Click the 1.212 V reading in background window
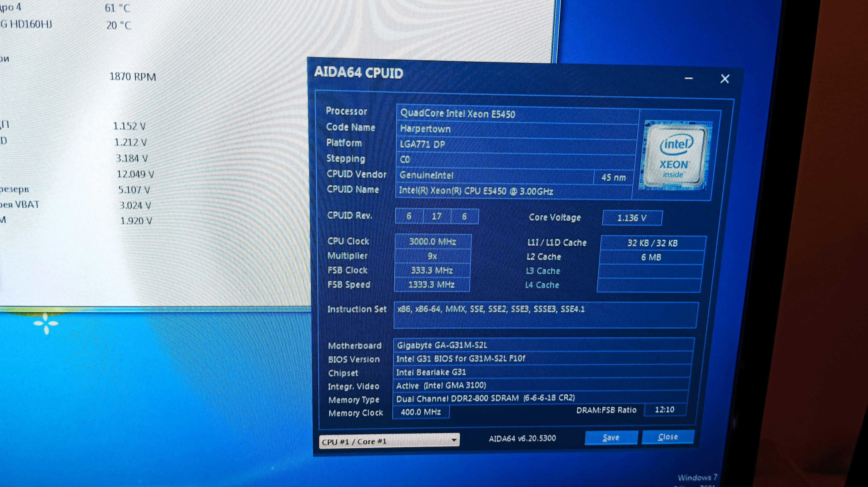868x487 pixels. pos(131,142)
